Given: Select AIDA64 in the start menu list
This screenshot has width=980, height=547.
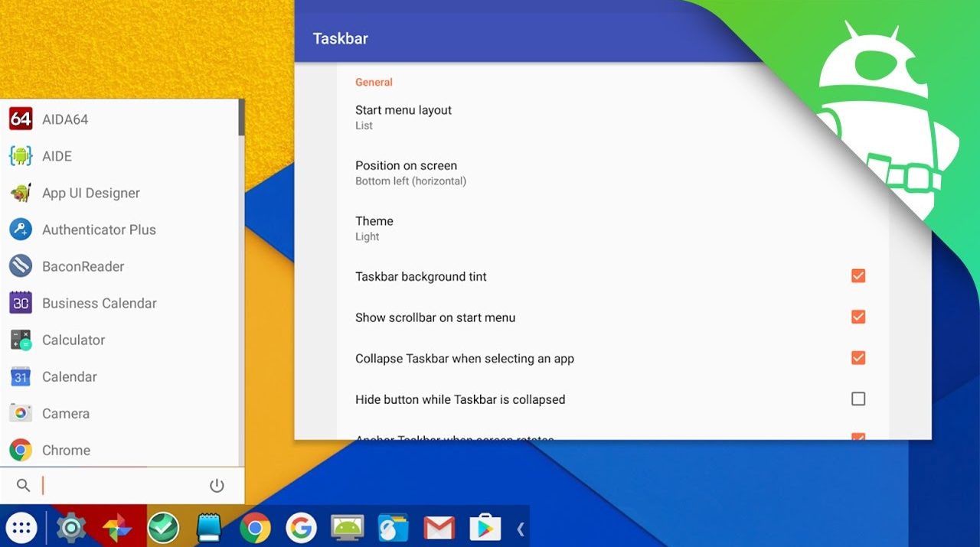Looking at the screenshot, I should 65,119.
